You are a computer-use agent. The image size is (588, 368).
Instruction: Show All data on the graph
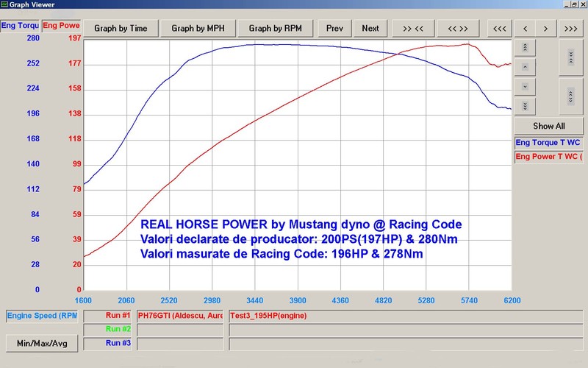548,126
